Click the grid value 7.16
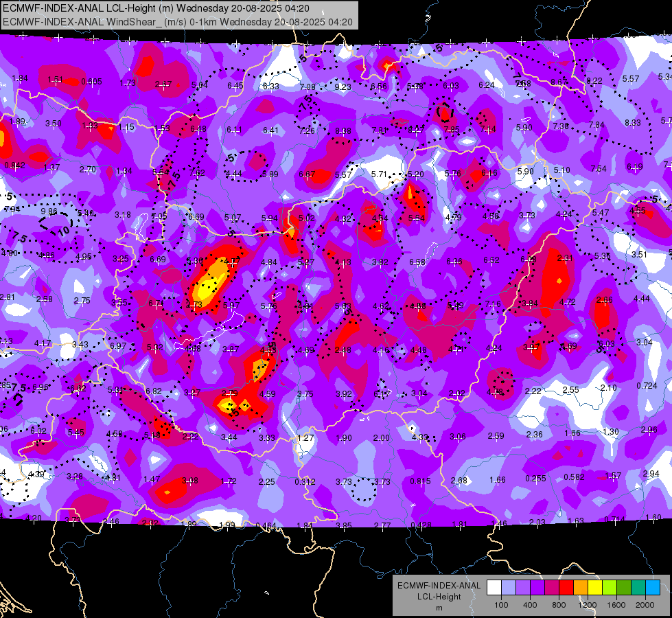This screenshot has width=672, height=618. click(493, 304)
